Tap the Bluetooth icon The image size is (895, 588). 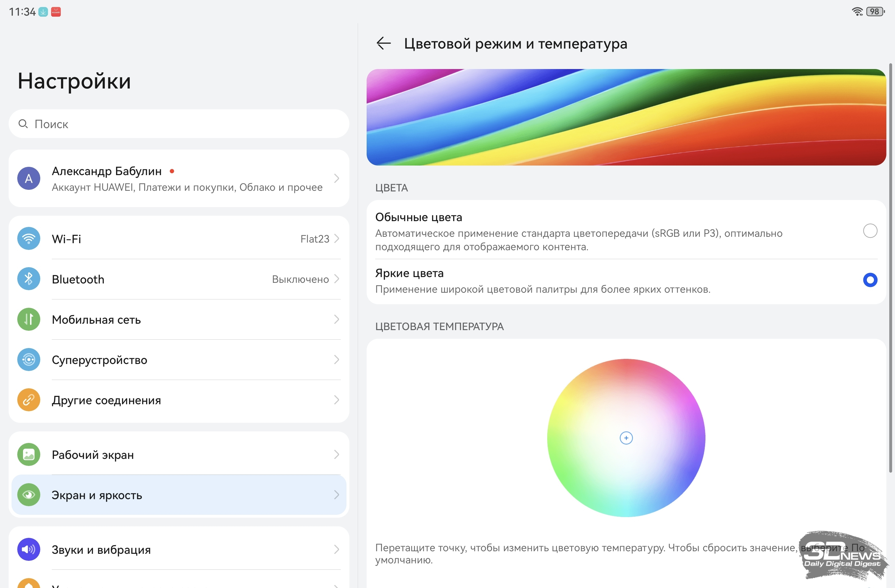click(x=28, y=279)
